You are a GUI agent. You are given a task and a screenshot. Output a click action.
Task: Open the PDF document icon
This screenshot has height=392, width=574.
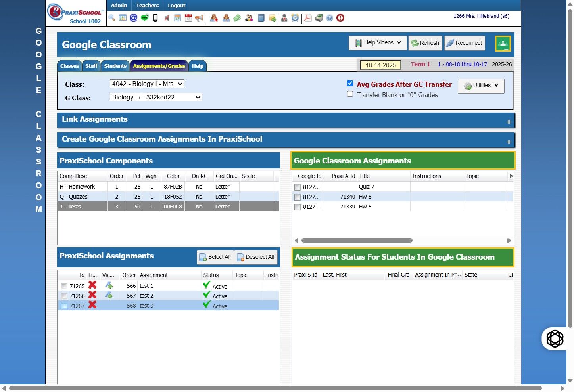307,18
